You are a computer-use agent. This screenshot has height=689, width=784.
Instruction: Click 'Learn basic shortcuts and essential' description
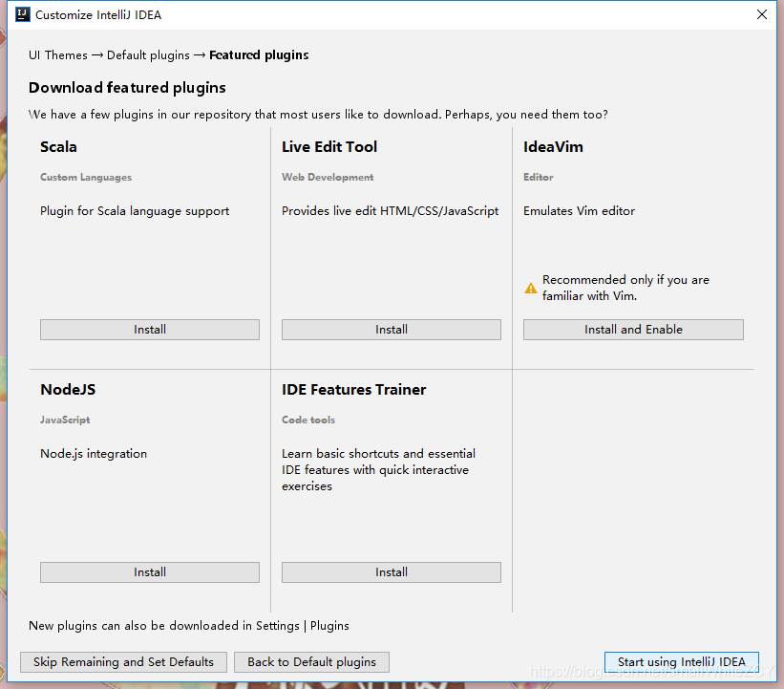pyautogui.click(x=378, y=470)
